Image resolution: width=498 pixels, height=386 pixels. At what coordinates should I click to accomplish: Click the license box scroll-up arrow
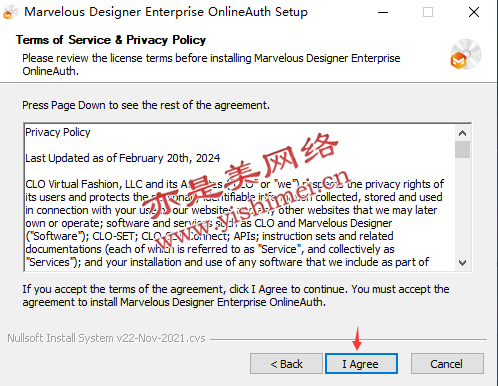(462, 133)
